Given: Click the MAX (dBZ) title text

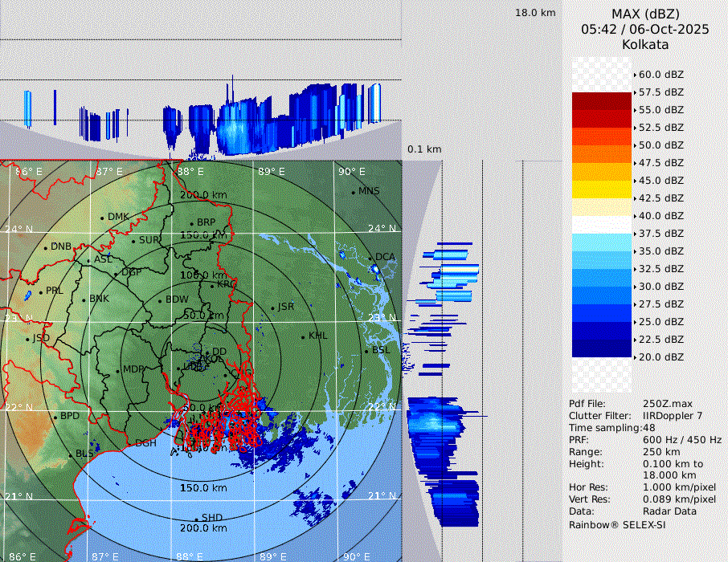Looking at the screenshot, I should (x=645, y=14).
